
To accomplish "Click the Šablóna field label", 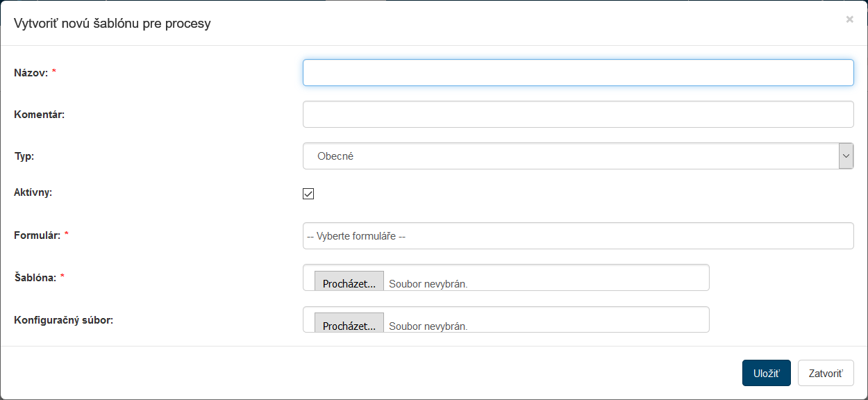I will pyautogui.click(x=35, y=277).
